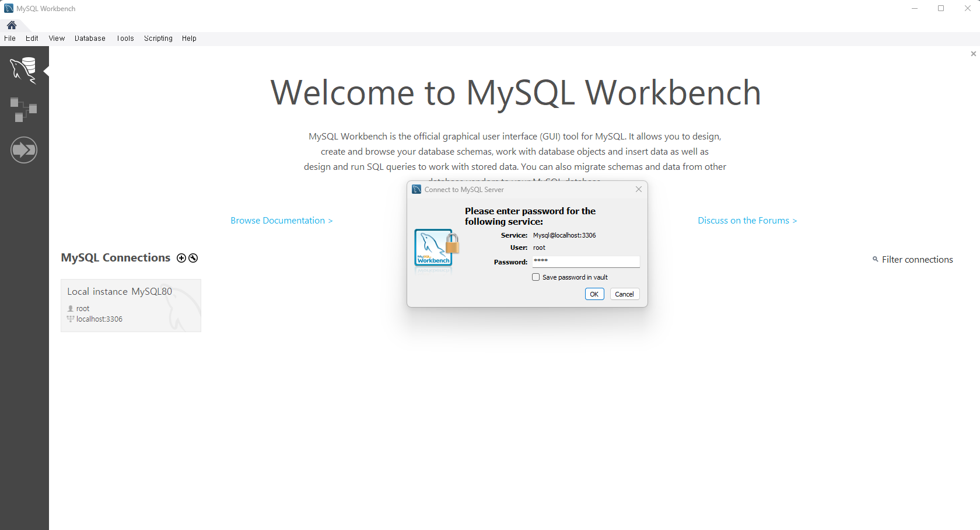The image size is (980, 530).
Task: Open Manage Connections wrench icon
Action: point(193,258)
